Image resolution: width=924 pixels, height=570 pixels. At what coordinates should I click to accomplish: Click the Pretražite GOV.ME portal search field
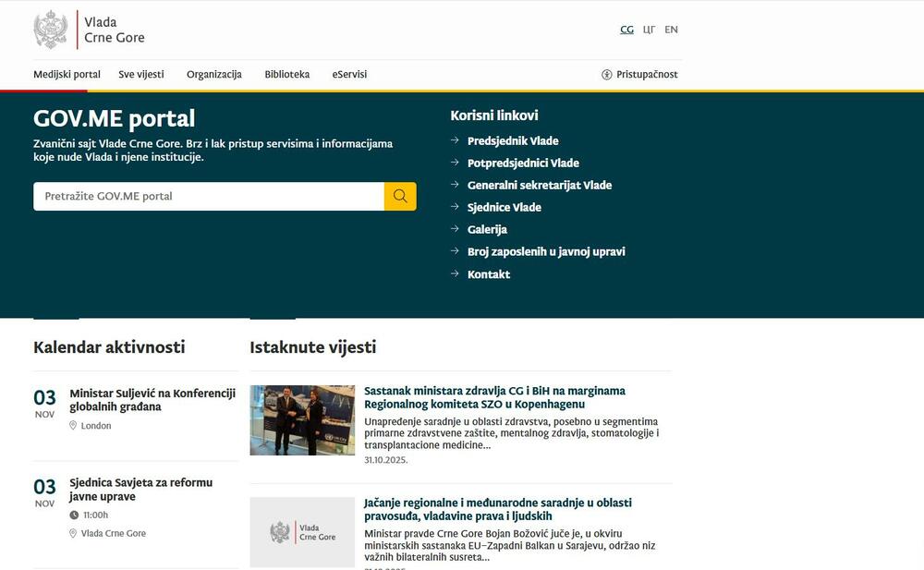[x=208, y=196]
